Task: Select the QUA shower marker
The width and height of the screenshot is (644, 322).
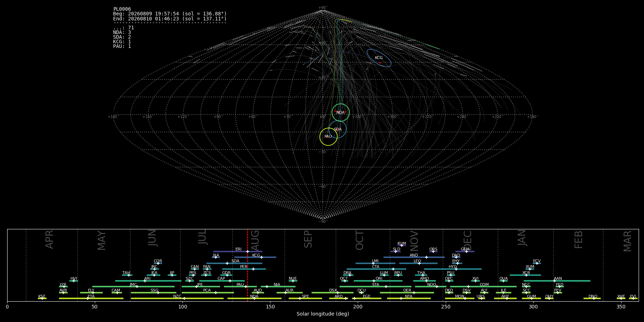Action: point(503,281)
